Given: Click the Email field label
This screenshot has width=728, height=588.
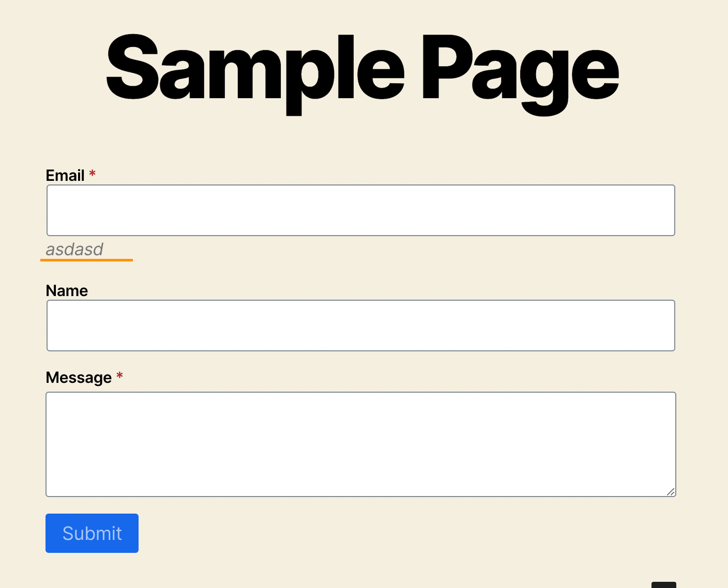Looking at the screenshot, I should (x=65, y=175).
